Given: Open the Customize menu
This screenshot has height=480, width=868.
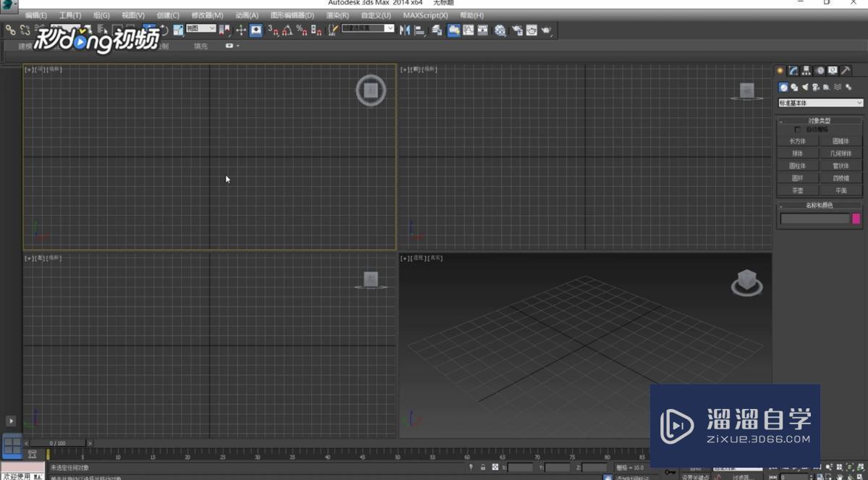Looking at the screenshot, I should (377, 15).
